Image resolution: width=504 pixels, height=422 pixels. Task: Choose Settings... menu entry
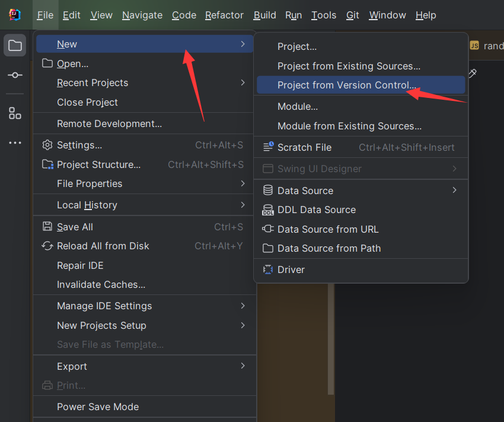pyautogui.click(x=145, y=145)
